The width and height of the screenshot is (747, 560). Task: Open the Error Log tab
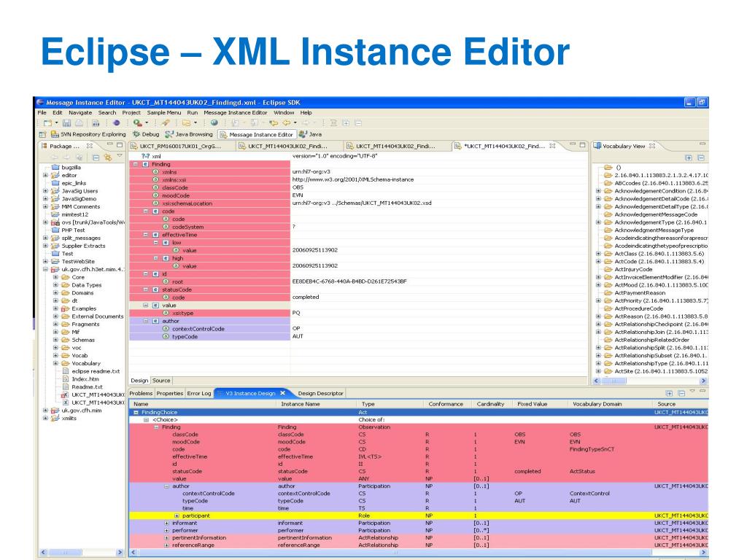pos(198,393)
